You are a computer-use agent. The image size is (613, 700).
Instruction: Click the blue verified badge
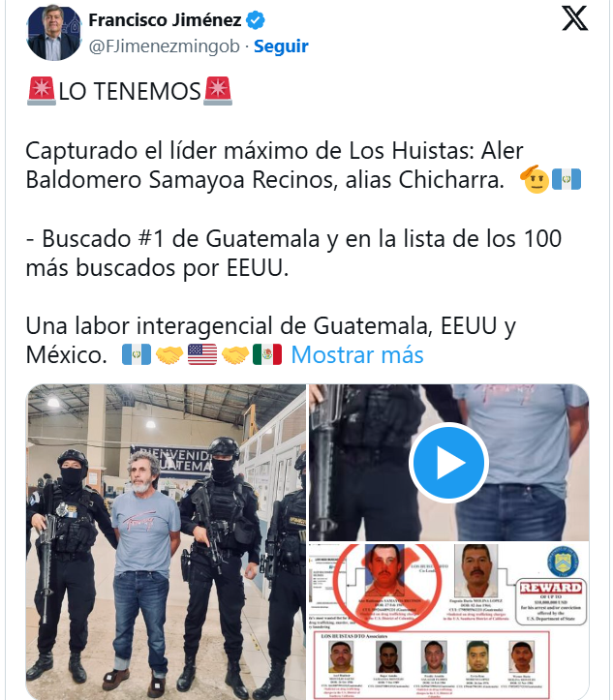pos(256,20)
